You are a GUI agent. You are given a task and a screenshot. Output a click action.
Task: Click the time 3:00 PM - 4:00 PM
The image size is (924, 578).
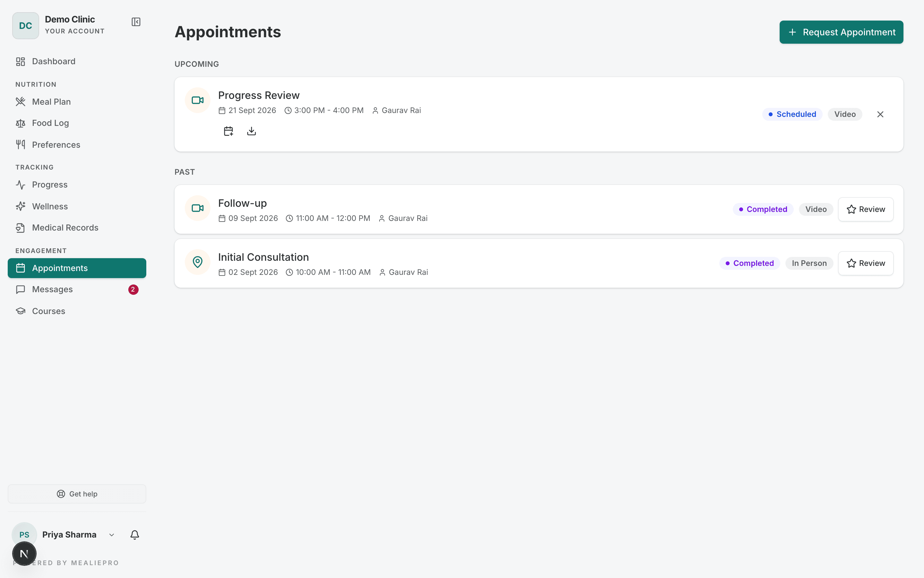tap(329, 110)
